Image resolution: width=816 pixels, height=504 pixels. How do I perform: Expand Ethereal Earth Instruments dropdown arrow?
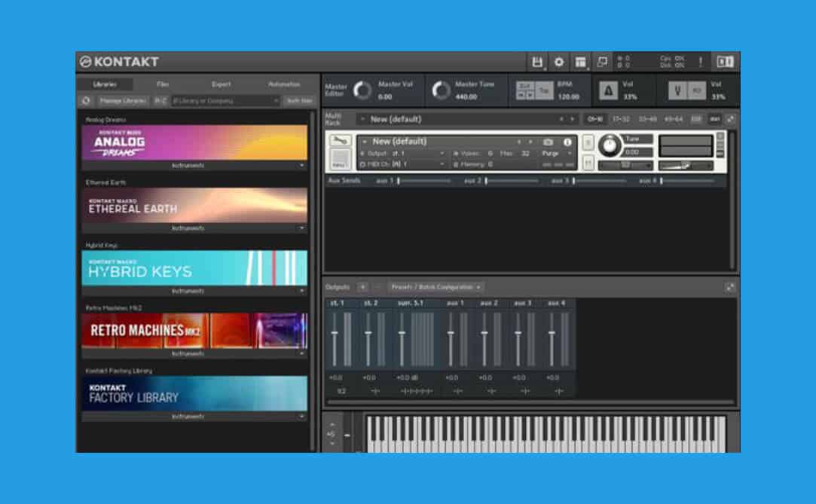click(302, 228)
